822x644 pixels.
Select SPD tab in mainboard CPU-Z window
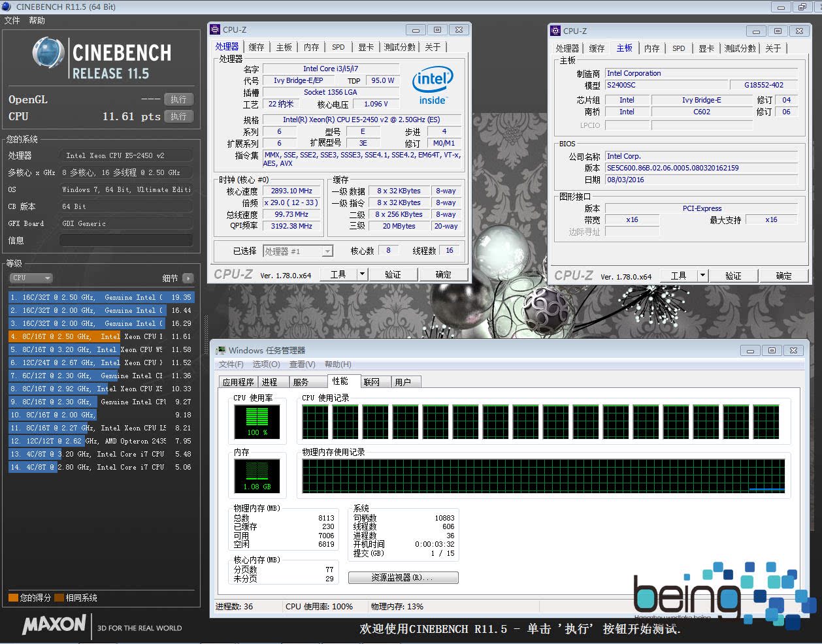[x=679, y=48]
